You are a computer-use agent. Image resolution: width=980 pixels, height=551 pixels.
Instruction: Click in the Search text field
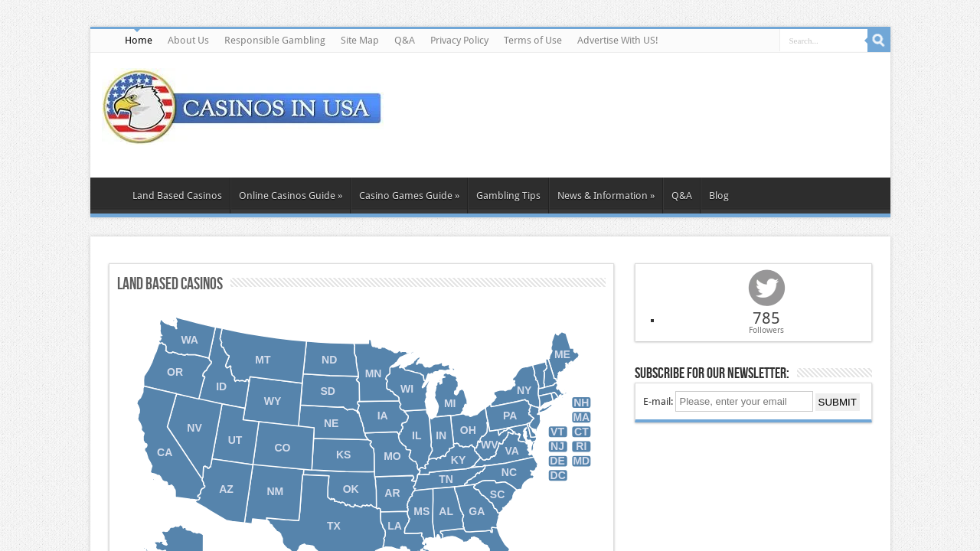coord(823,41)
